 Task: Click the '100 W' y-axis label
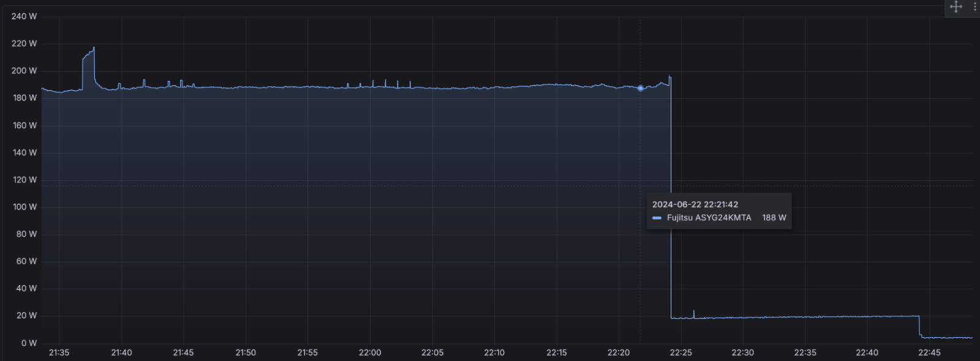(x=24, y=207)
